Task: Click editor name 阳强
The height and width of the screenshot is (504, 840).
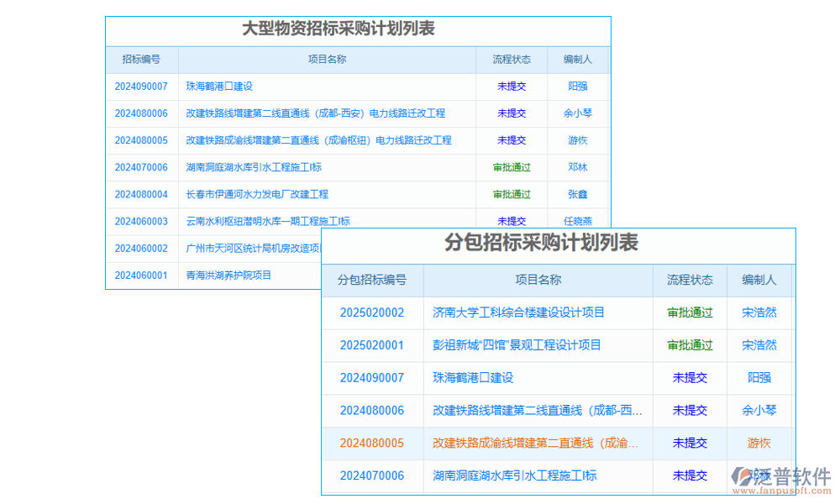Action: [578, 87]
